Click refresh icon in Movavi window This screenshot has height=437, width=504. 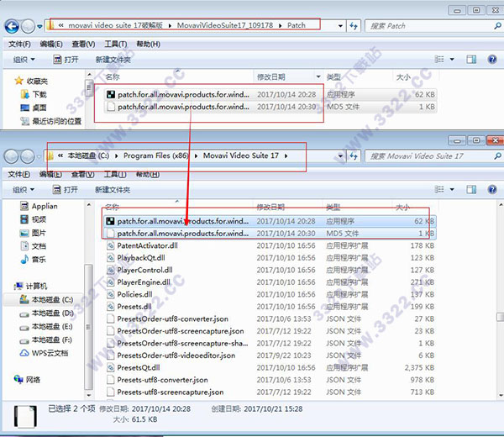(354, 156)
